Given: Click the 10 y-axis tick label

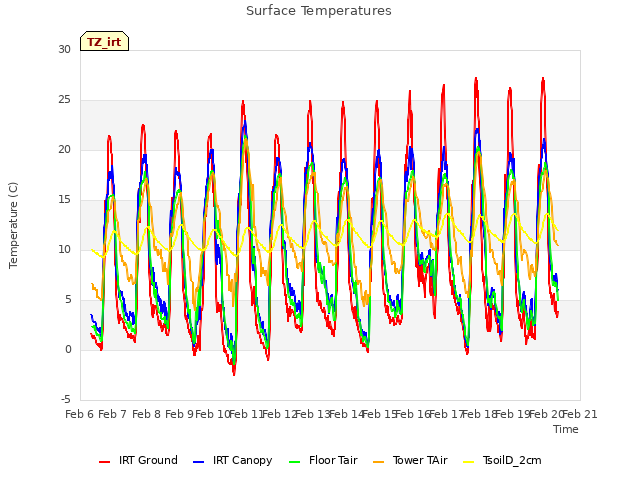Looking at the screenshot, I should click(64, 249).
